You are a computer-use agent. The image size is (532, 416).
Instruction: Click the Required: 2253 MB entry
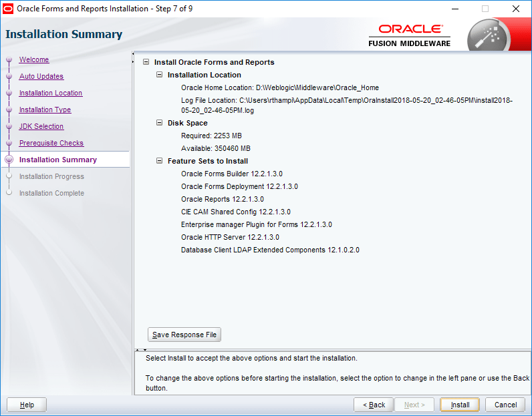point(211,136)
